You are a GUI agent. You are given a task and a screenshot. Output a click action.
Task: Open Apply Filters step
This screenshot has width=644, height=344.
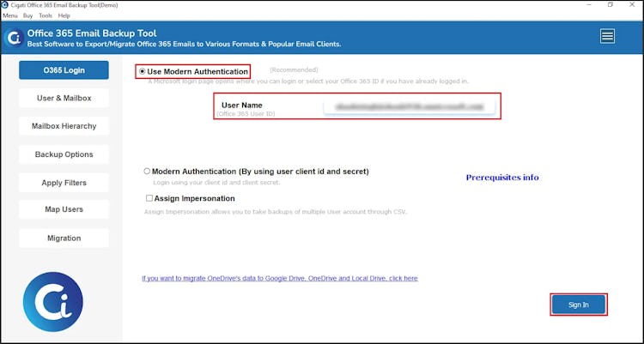[64, 183]
